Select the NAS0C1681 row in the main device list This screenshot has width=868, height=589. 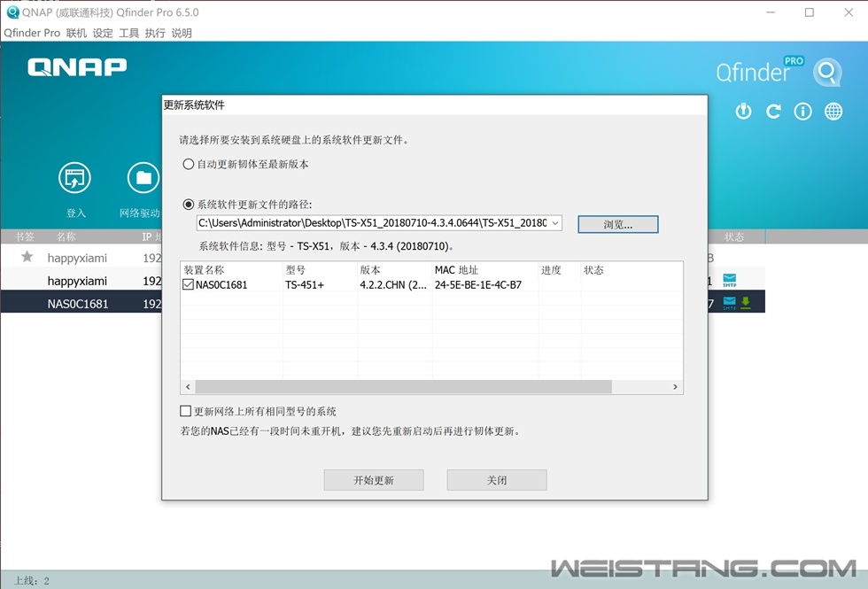coord(383,303)
